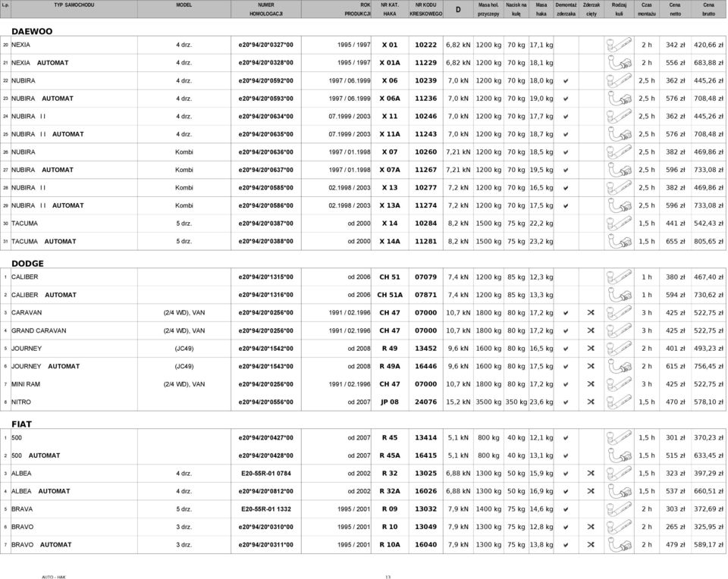Click the AUTO - HAK footer text
Image resolution: width=728 pixels, height=579 pixels.
(54, 577)
